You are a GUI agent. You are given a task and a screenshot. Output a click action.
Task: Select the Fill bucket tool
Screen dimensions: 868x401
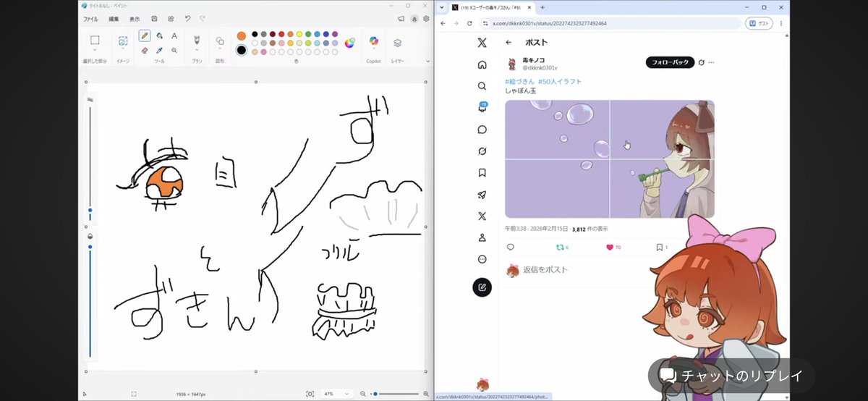(159, 35)
